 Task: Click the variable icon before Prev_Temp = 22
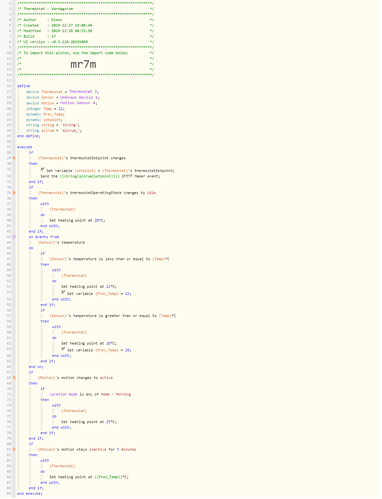pyautogui.click(x=63, y=293)
